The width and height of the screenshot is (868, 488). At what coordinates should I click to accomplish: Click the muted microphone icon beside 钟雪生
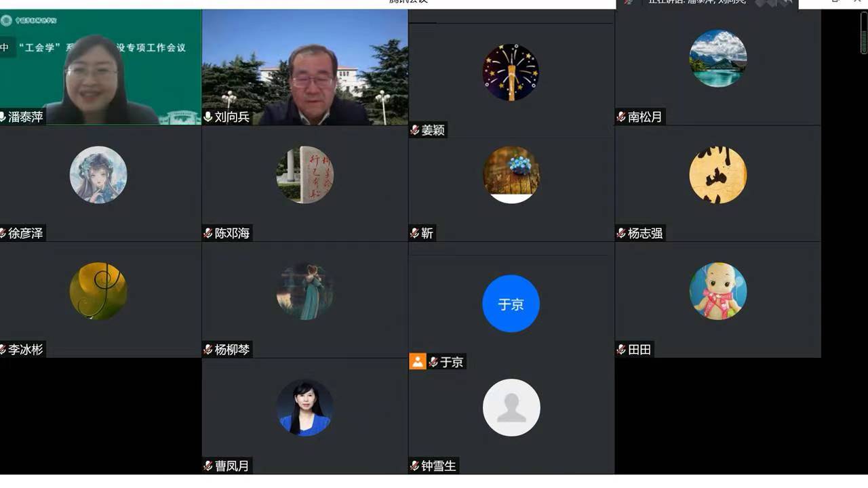(415, 466)
